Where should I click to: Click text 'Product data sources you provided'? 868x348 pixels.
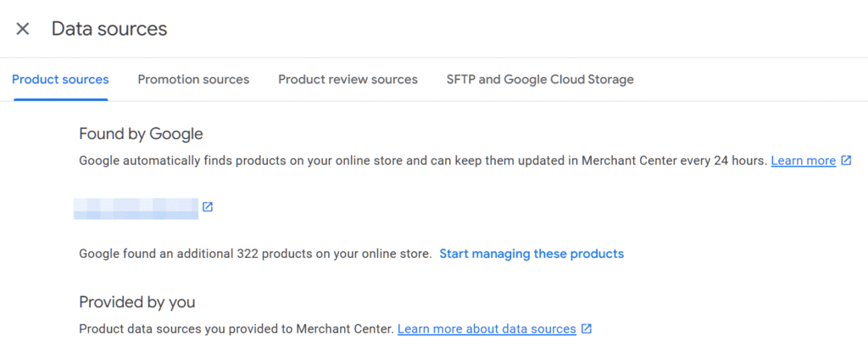tap(236, 329)
